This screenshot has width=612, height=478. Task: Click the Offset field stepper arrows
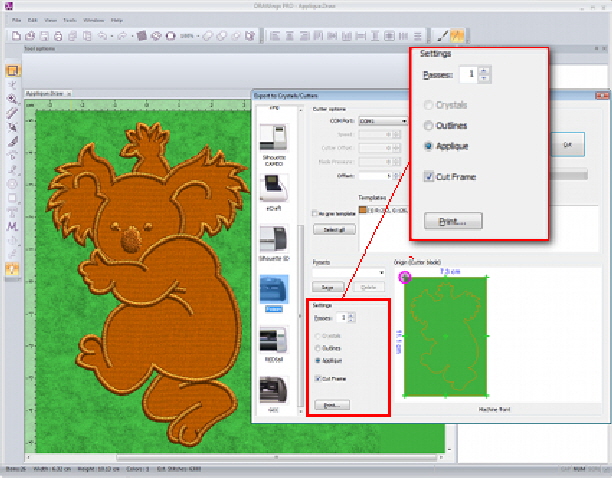tap(396, 176)
